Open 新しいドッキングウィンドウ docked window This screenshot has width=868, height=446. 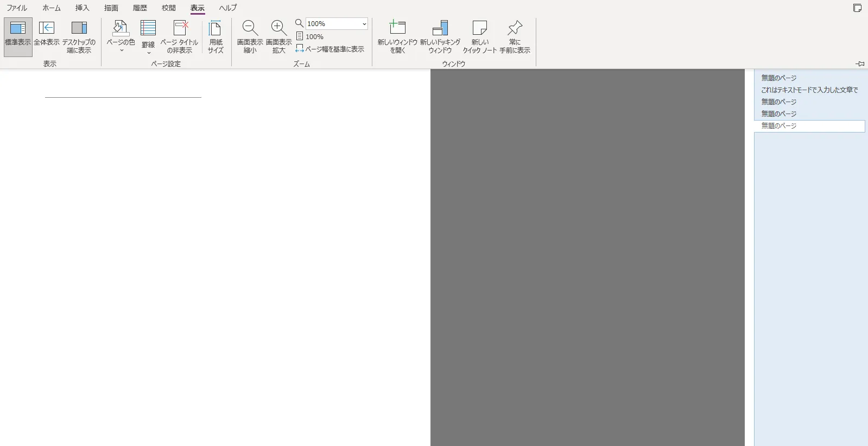(x=440, y=36)
